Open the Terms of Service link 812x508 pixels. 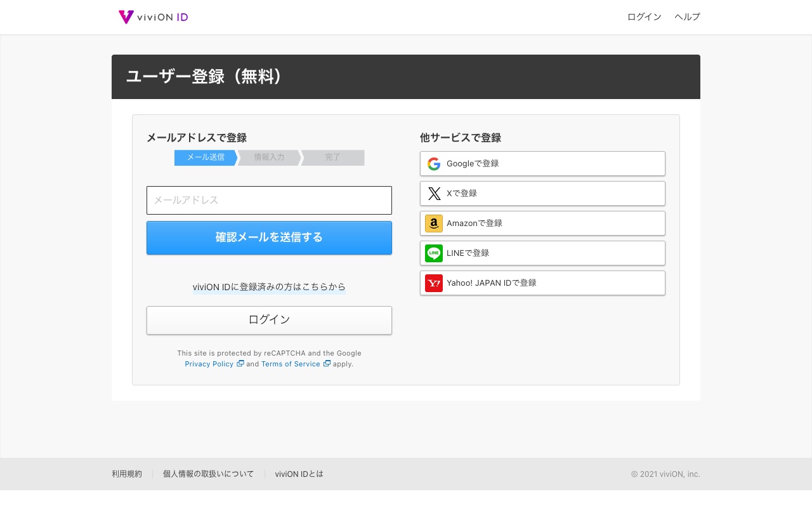point(291,364)
